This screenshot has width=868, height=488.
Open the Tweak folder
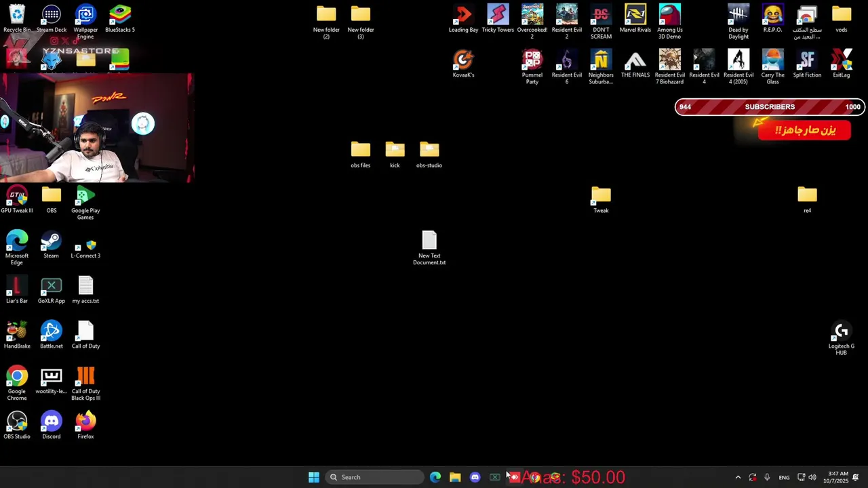coord(601,199)
